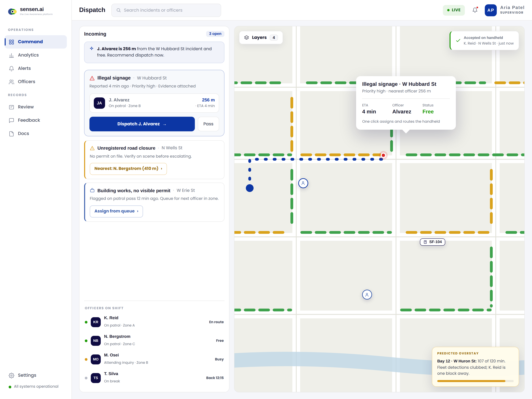Open the Command section
The height and width of the screenshot is (399, 532).
click(x=36, y=42)
